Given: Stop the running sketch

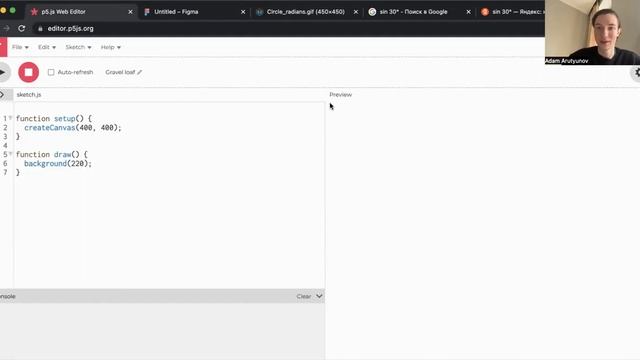Looking at the screenshot, I should click(29, 72).
